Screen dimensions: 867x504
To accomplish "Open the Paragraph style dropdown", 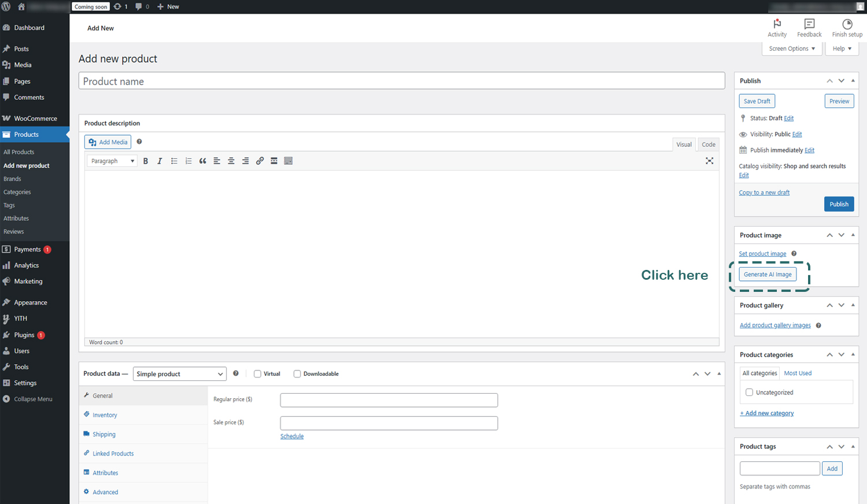I will coord(112,161).
